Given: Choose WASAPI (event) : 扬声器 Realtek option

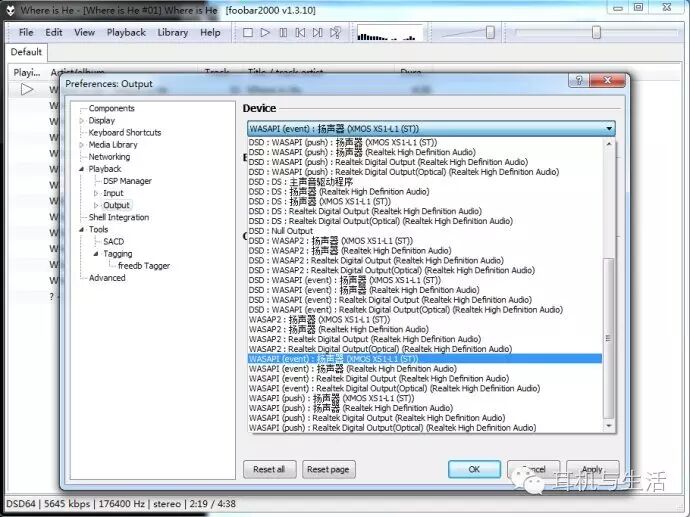Looking at the screenshot, I should pyautogui.click(x=425, y=369).
